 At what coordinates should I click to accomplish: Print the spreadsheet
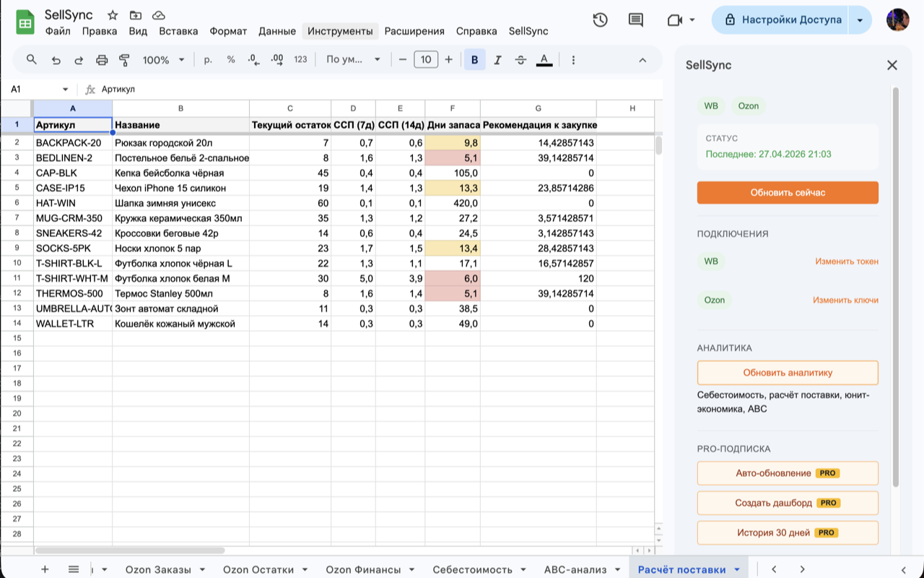click(102, 60)
